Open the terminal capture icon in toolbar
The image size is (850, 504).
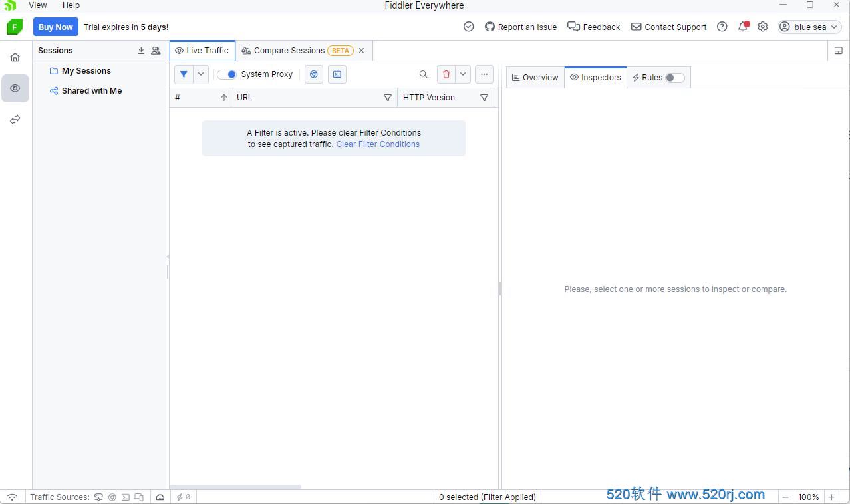pyautogui.click(x=337, y=74)
